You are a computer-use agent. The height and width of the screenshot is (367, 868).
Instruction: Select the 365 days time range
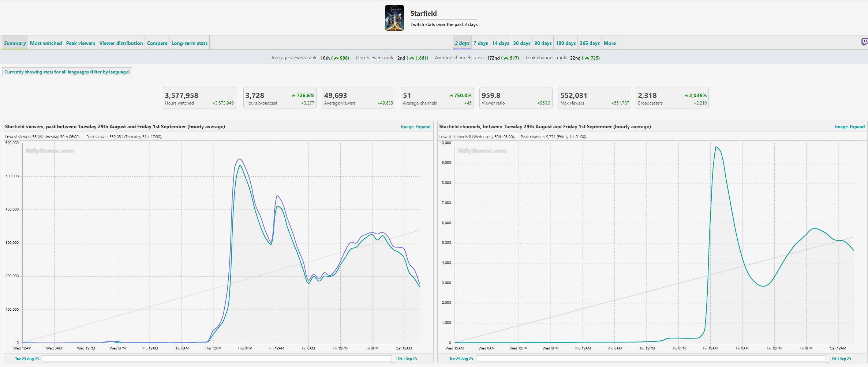(x=590, y=43)
